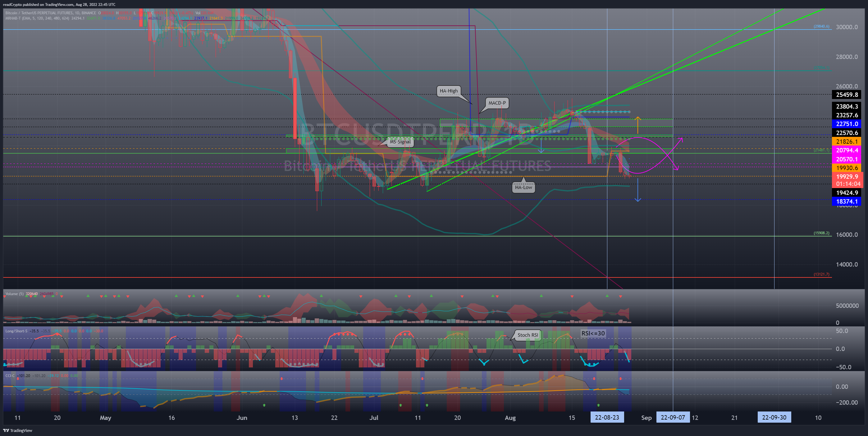868x436 pixels.
Task: Select the HA-High callout label
Action: (449, 91)
